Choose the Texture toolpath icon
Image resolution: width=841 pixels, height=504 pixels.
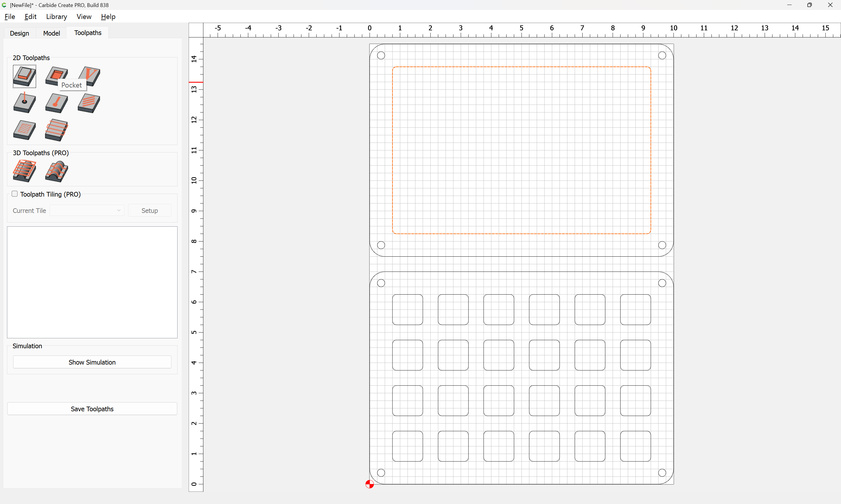[x=89, y=103]
